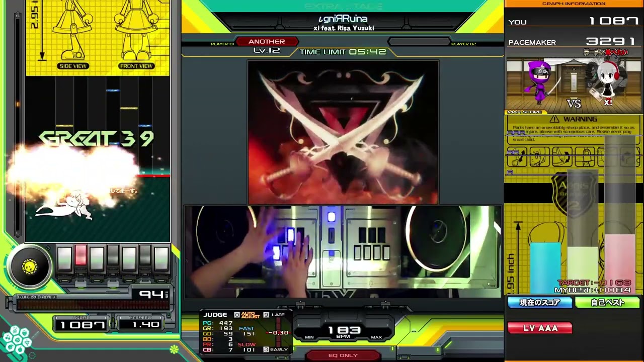Viewport: 644px width, 362px height.
Task: Click the turntable scratch disc icon
Action: point(30,266)
